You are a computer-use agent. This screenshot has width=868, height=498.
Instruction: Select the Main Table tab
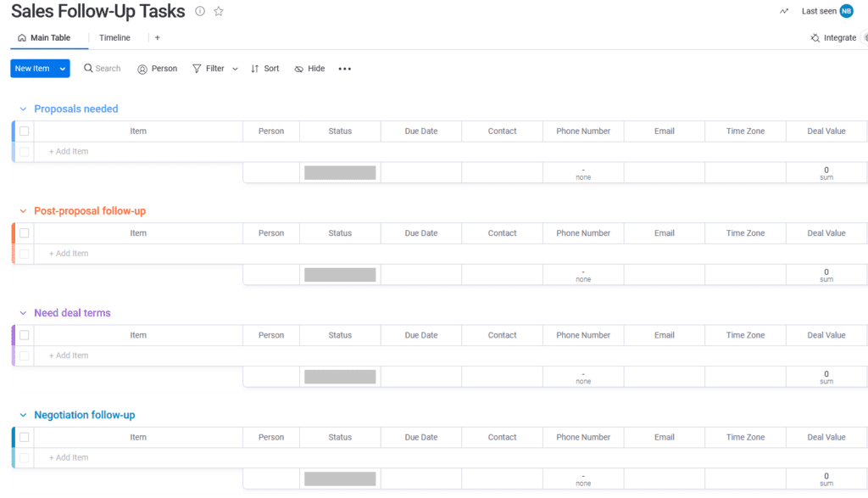47,37
